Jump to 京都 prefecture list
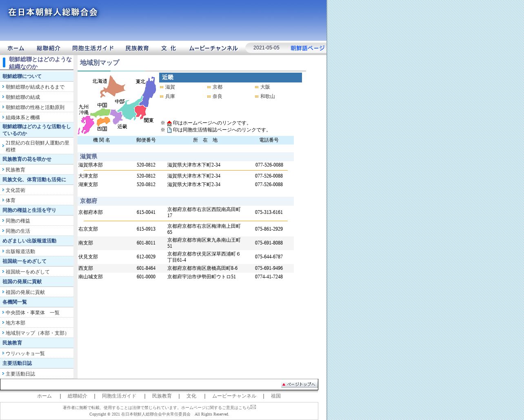 coord(218,87)
